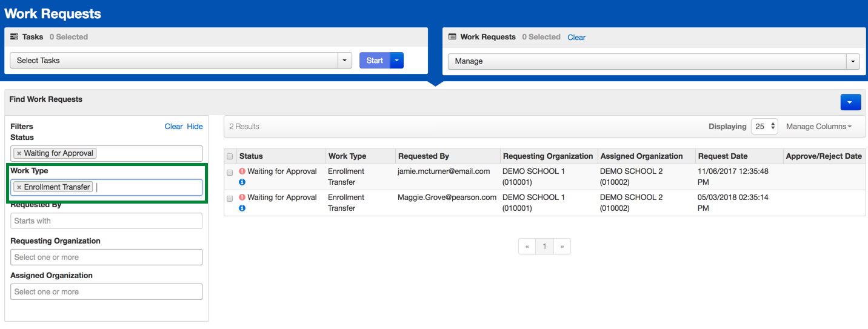Viewport: 868px width, 329px height.
Task: Go to next results page arrow
Action: pyautogui.click(x=563, y=247)
